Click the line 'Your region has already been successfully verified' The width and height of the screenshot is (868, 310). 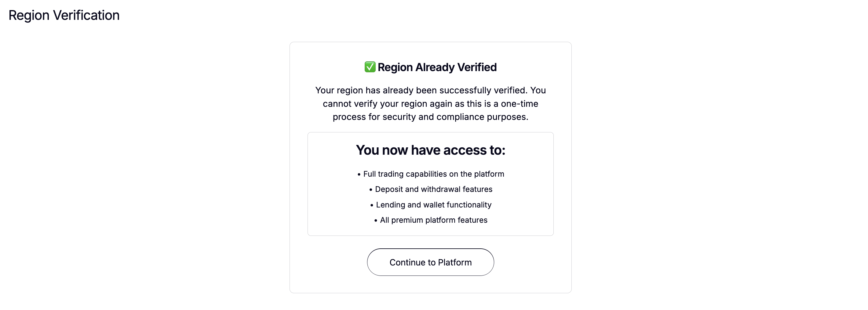430,90
